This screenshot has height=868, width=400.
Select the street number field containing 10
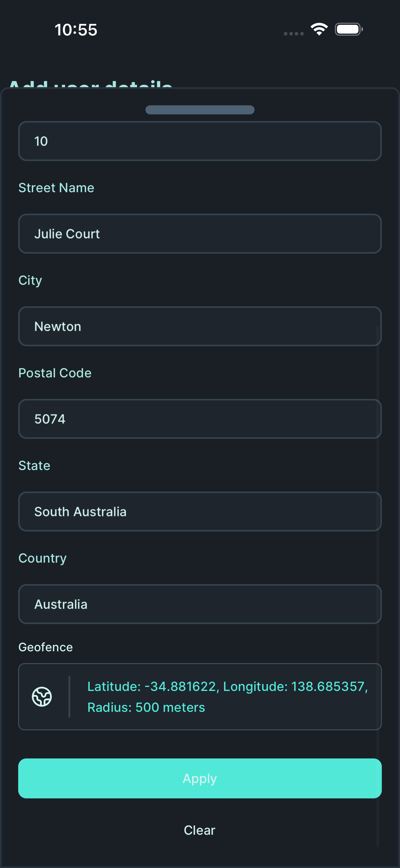click(x=200, y=141)
